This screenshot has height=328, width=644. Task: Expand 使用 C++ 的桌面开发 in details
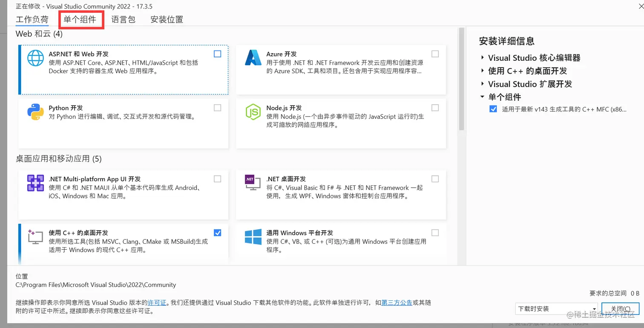(x=483, y=71)
